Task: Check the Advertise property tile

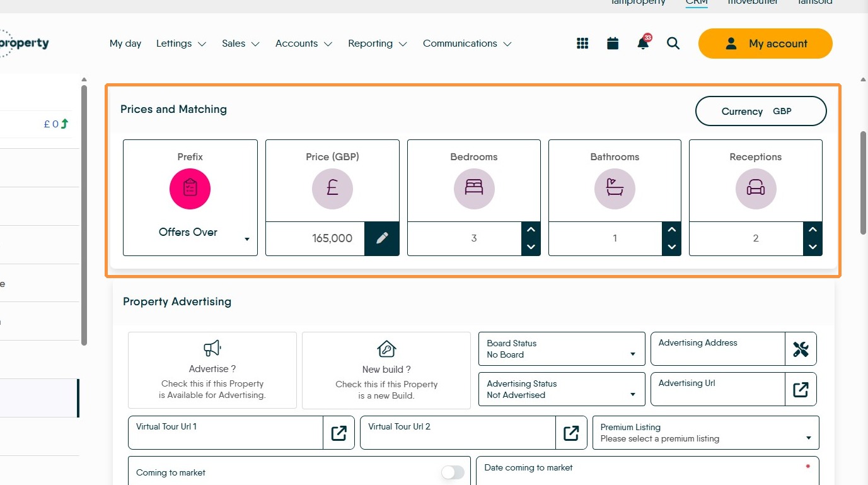Action: [x=212, y=370]
